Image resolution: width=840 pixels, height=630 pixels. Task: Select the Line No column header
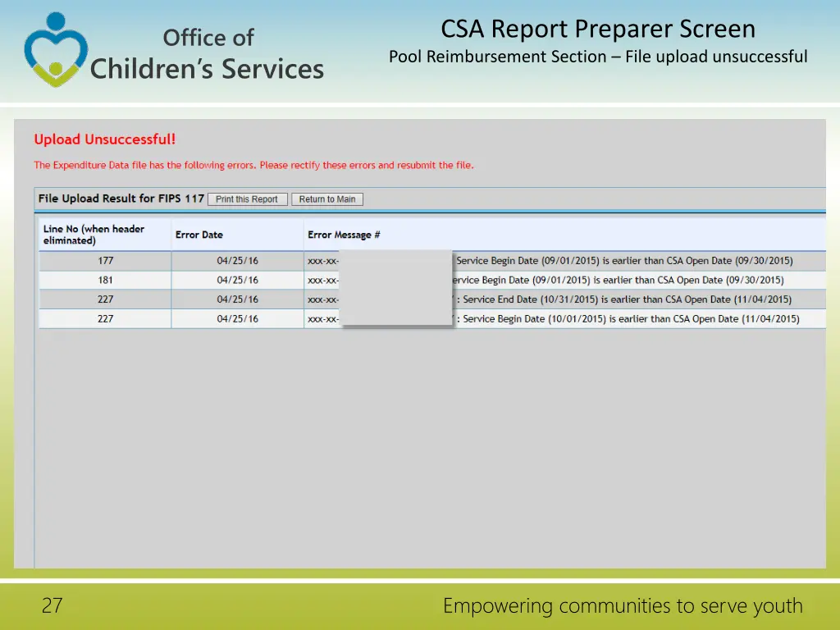94,235
